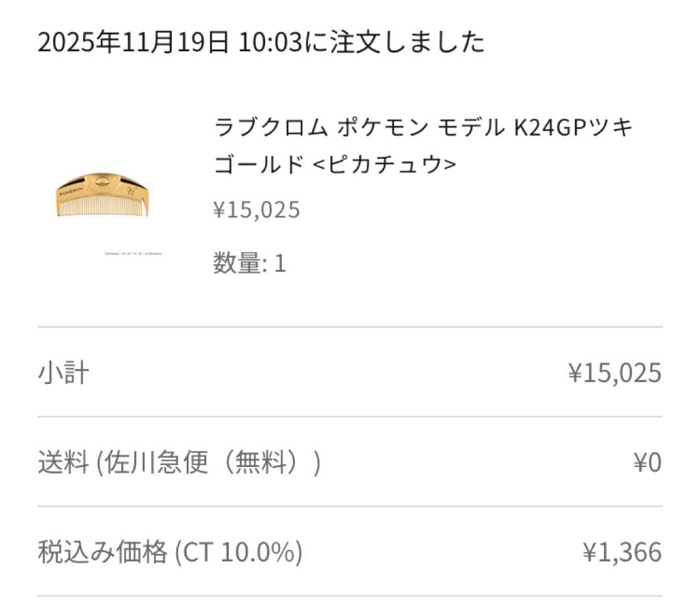Click the 2025年11月19日 order date
This screenshot has height=600, width=700.
point(133,43)
